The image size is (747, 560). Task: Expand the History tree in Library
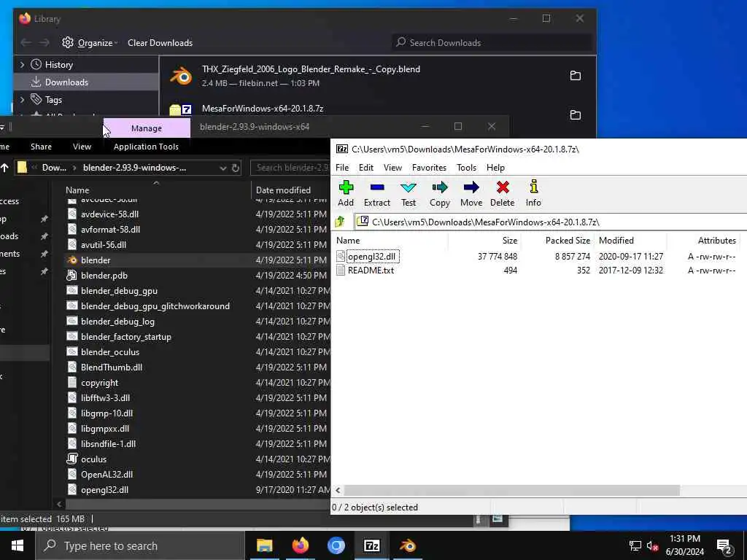[22, 64]
